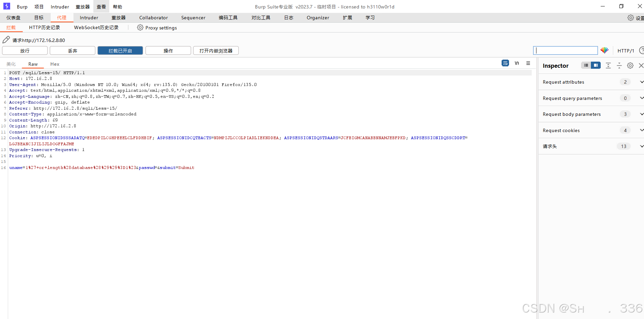Open the Organizer tab
This screenshot has width=644, height=319.
tap(318, 18)
